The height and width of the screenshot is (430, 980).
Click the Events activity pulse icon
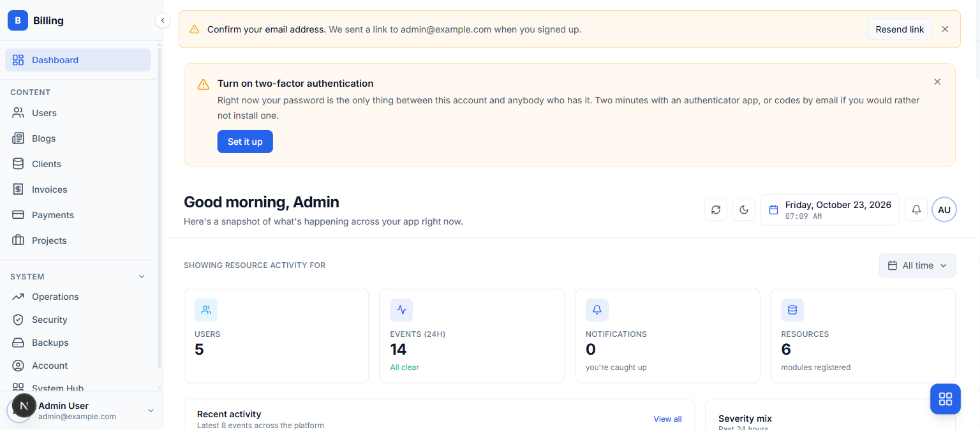[x=401, y=310]
